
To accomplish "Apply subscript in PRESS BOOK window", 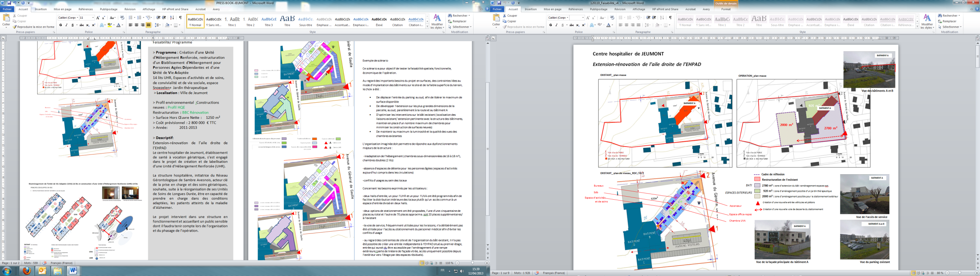I will tap(88, 25).
